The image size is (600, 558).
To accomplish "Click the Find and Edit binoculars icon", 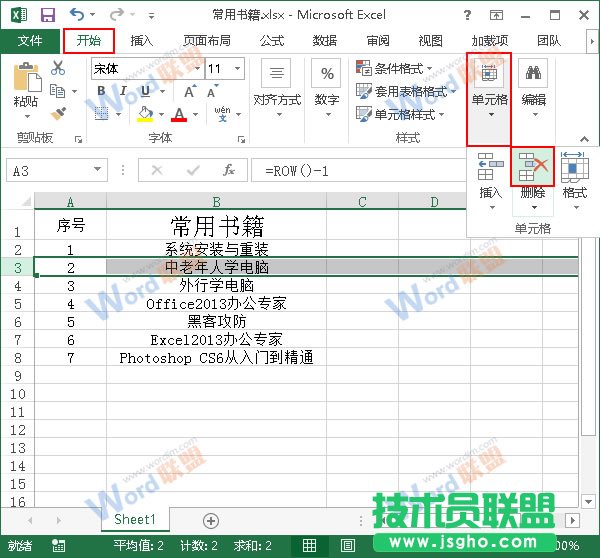I will tap(533, 73).
